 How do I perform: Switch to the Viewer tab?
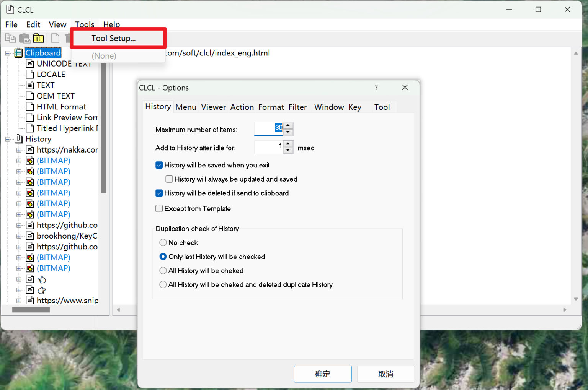(213, 107)
